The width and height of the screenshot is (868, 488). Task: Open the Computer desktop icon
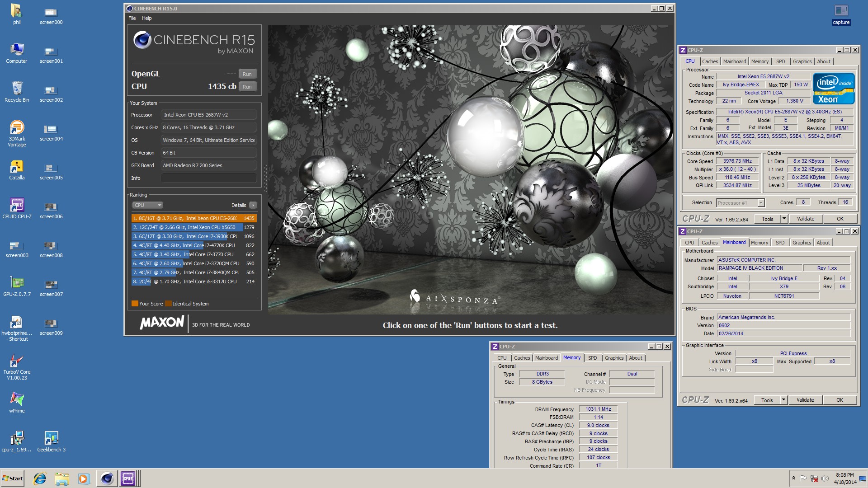pyautogui.click(x=17, y=53)
